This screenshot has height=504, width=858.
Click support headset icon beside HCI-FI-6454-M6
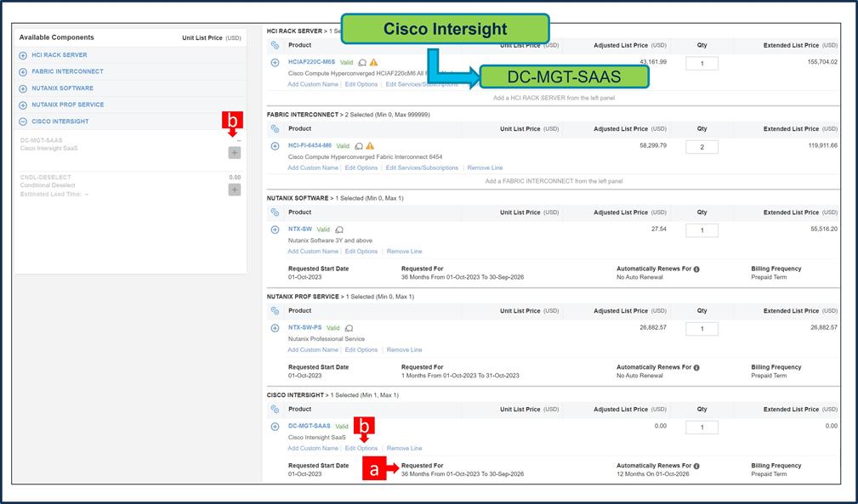(359, 146)
